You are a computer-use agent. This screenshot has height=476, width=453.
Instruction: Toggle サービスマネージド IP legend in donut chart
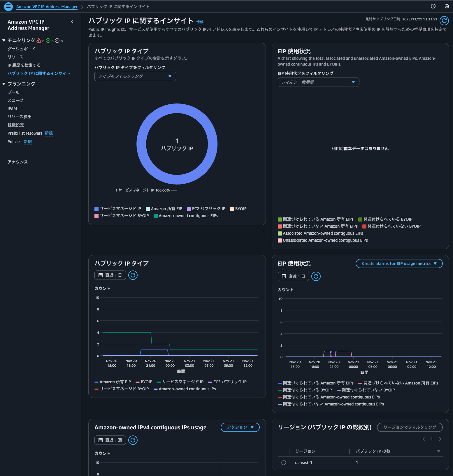118,209
